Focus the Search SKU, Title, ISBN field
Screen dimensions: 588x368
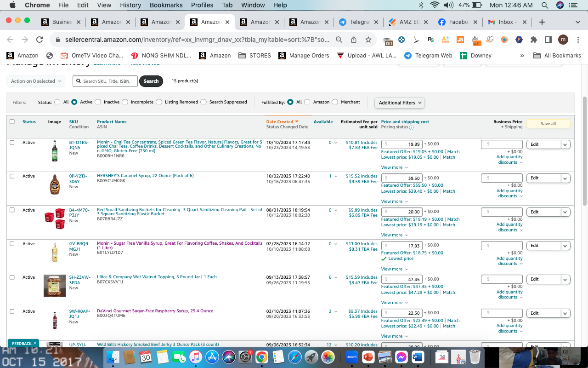point(106,81)
